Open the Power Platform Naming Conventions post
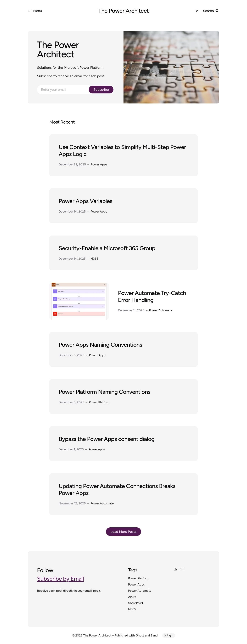This screenshot has height=644, width=247. pos(105,392)
